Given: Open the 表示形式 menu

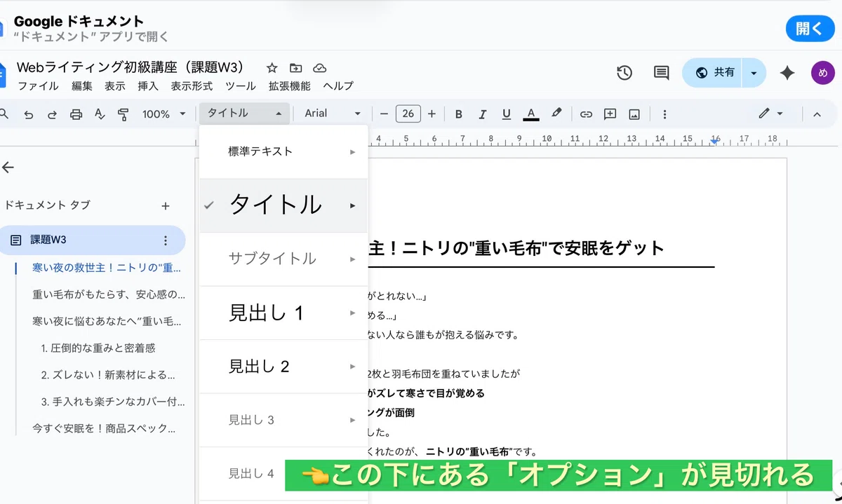Looking at the screenshot, I should (x=192, y=86).
